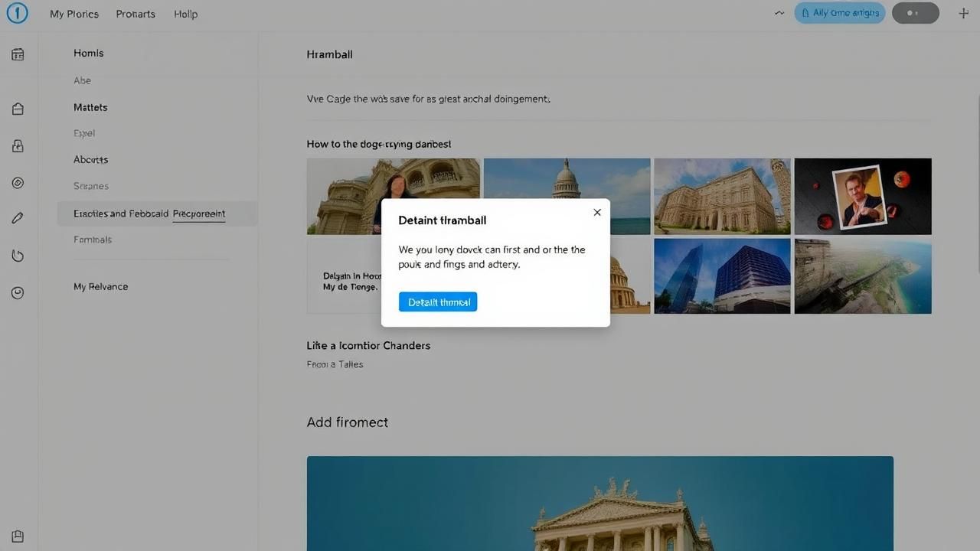Click the circular target icon in sidebar

click(18, 183)
